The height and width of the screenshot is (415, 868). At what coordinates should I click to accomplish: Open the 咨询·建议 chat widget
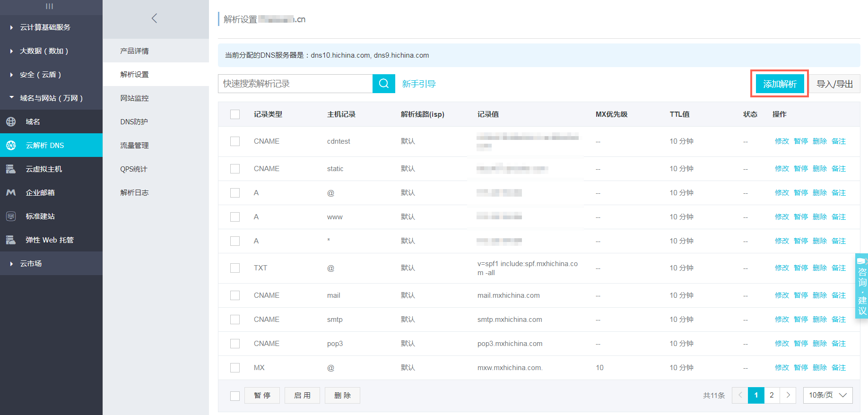862,286
